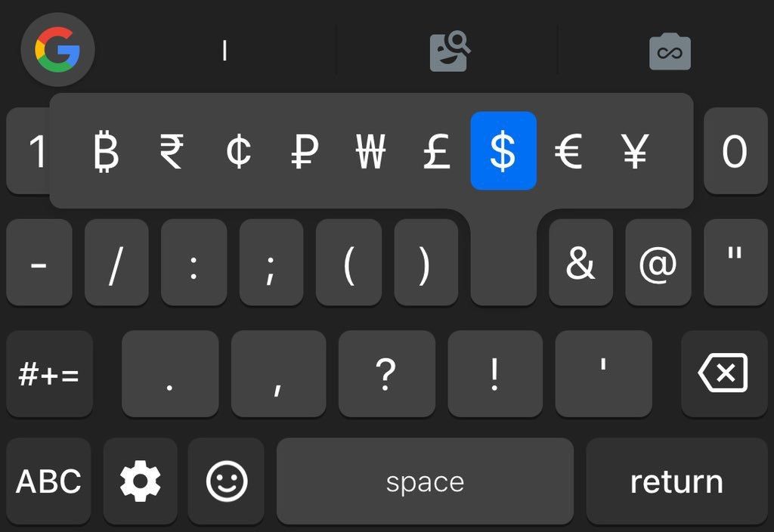
Task: Open the camera loop GIF icon
Action: point(670,51)
